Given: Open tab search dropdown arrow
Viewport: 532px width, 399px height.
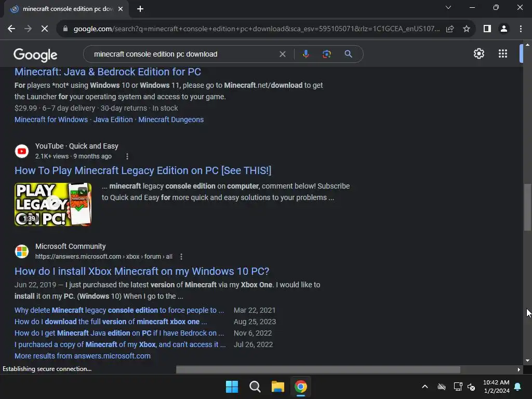Looking at the screenshot, I should coord(448,7).
